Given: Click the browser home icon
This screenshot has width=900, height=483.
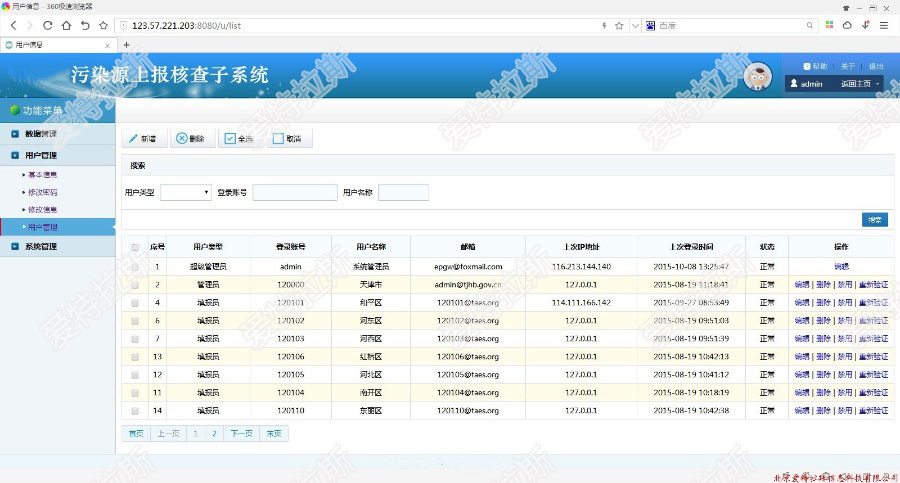Looking at the screenshot, I should point(66,25).
